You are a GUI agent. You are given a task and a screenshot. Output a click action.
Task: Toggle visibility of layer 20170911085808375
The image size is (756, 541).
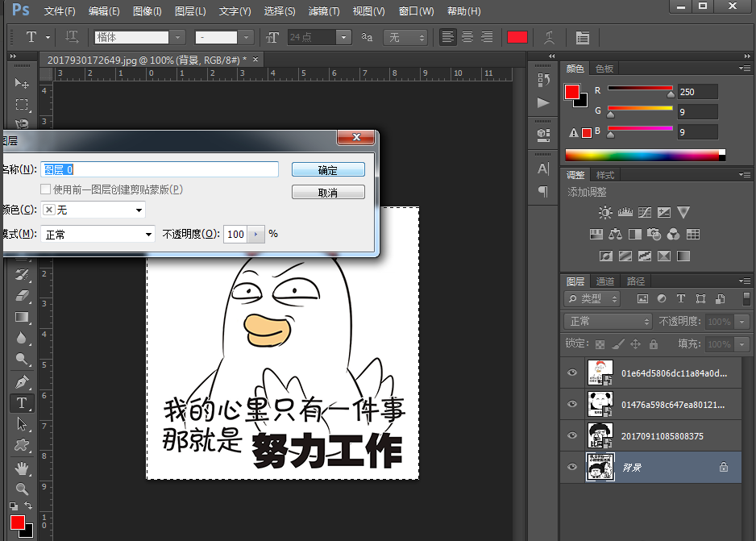572,435
